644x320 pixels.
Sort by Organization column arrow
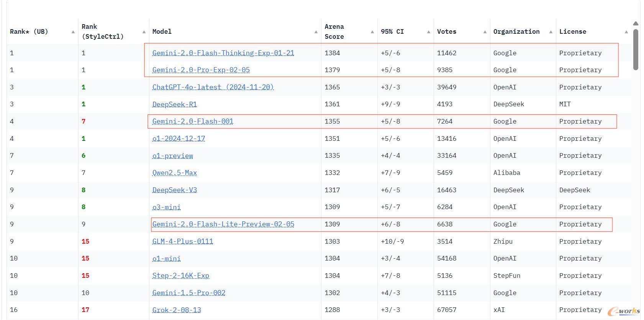pyautogui.click(x=551, y=32)
